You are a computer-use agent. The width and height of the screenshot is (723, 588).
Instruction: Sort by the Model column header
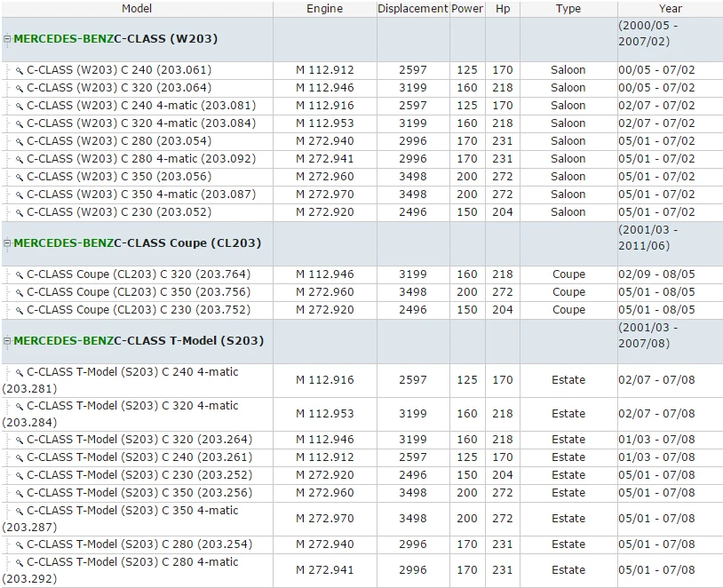137,9
